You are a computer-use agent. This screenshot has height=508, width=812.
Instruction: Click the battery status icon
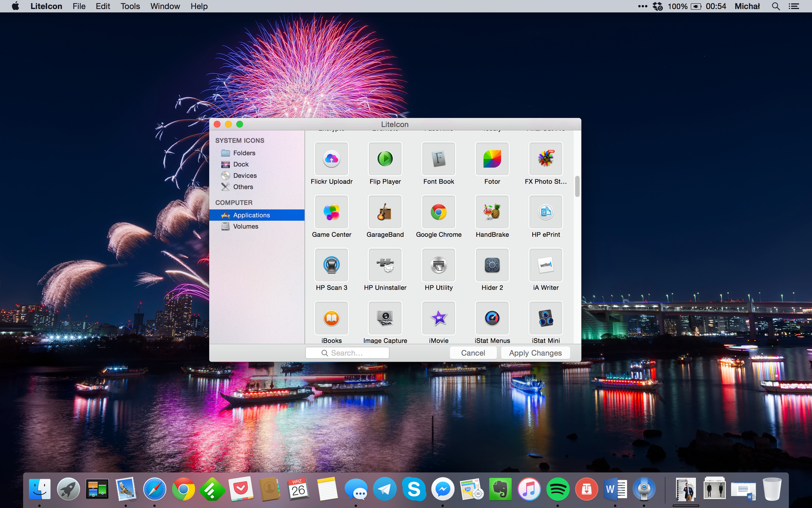pyautogui.click(x=696, y=6)
